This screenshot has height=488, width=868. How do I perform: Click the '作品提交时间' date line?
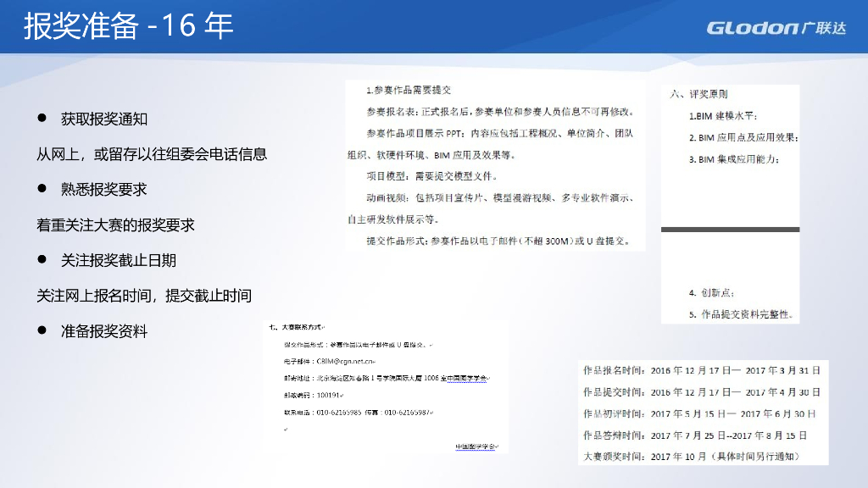[702, 392]
